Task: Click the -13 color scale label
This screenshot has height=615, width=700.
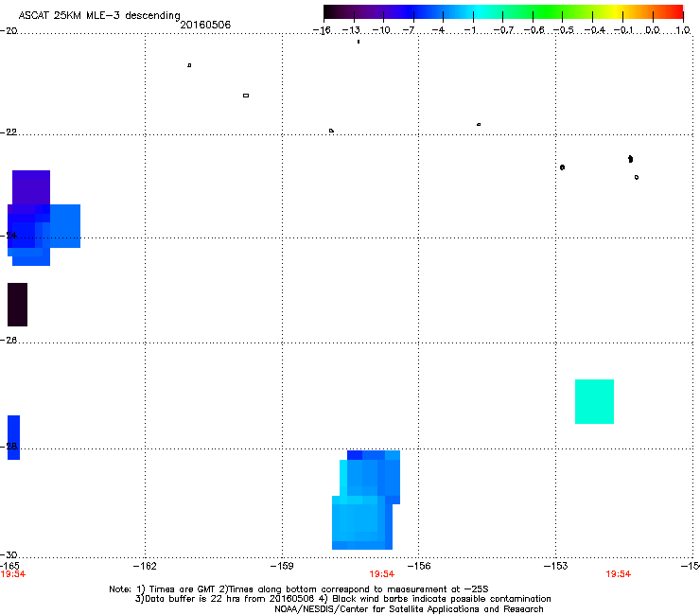Action: [x=351, y=30]
